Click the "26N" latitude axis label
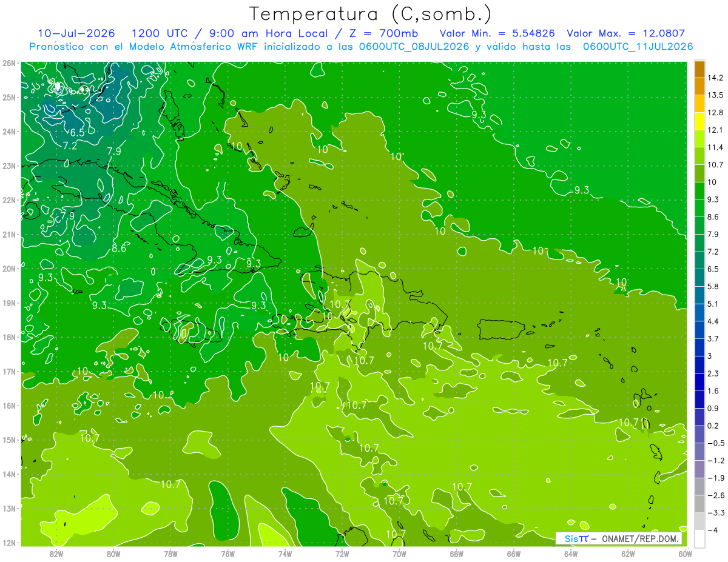 pyautogui.click(x=8, y=63)
